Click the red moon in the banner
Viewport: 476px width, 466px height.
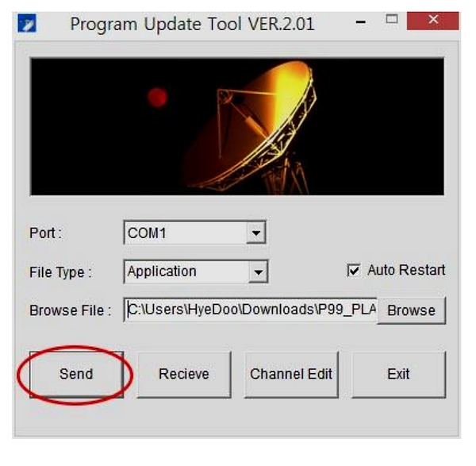pos(157,98)
